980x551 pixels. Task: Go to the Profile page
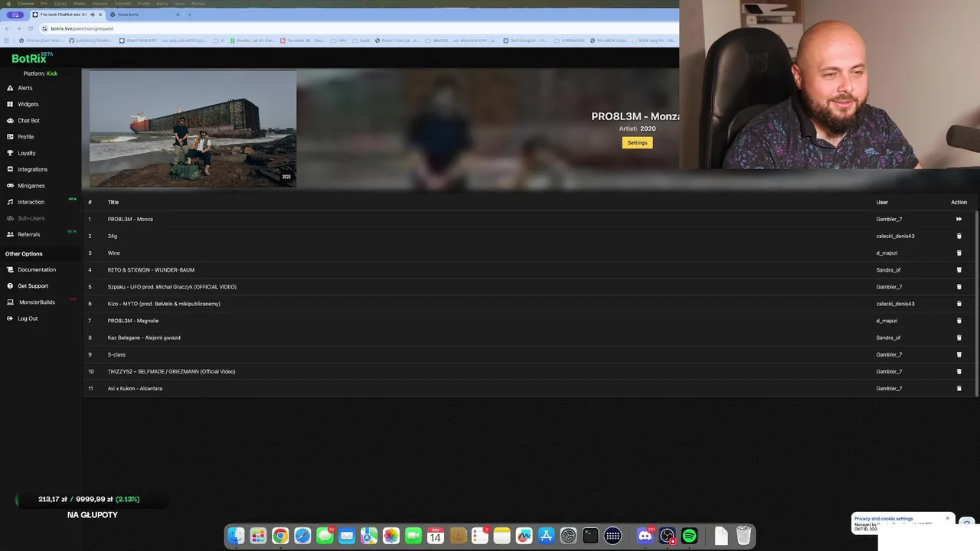tap(25, 137)
